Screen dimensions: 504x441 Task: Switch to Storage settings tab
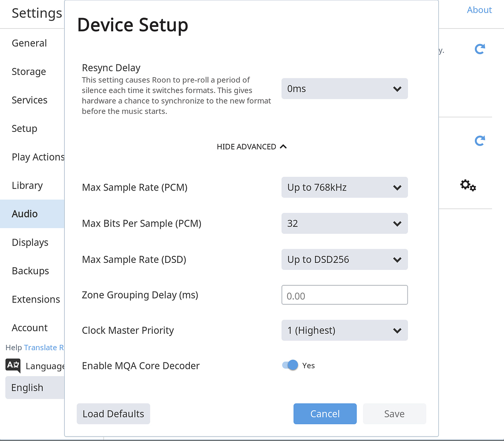[x=29, y=71]
